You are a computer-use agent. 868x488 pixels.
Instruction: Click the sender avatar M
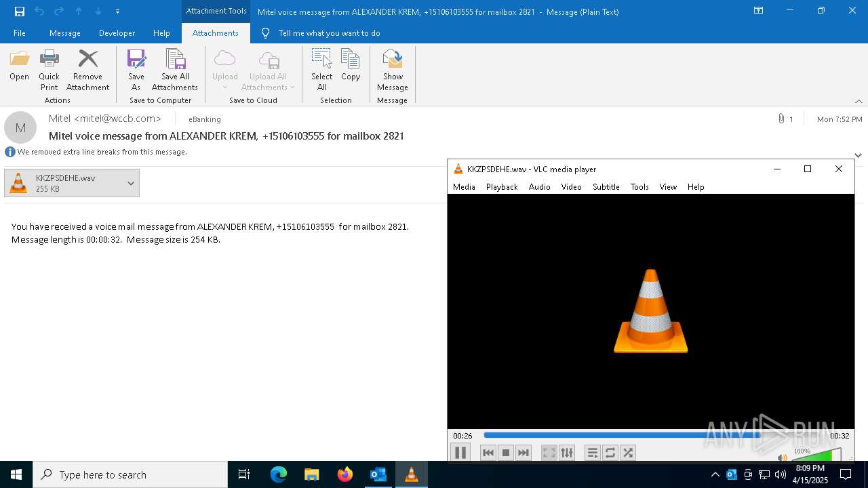click(20, 127)
